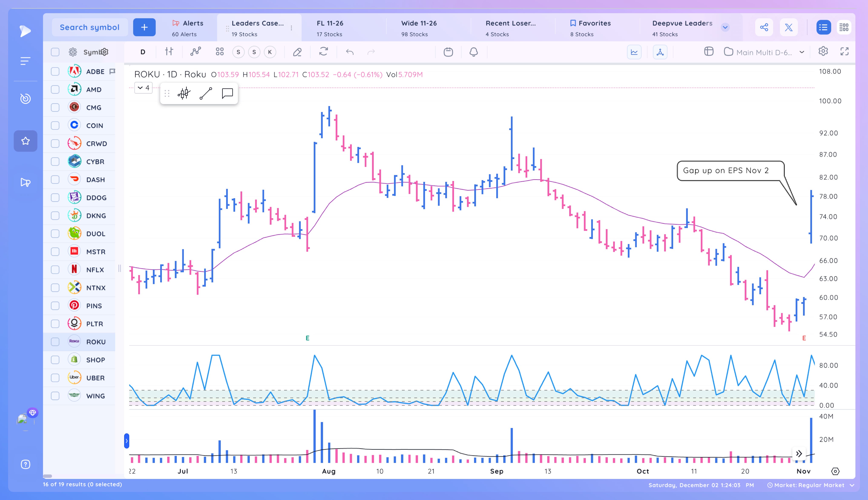Viewport: 868px width, 500px height.
Task: Switch to FL 11-26 watchlist tab
Action: pos(330,28)
